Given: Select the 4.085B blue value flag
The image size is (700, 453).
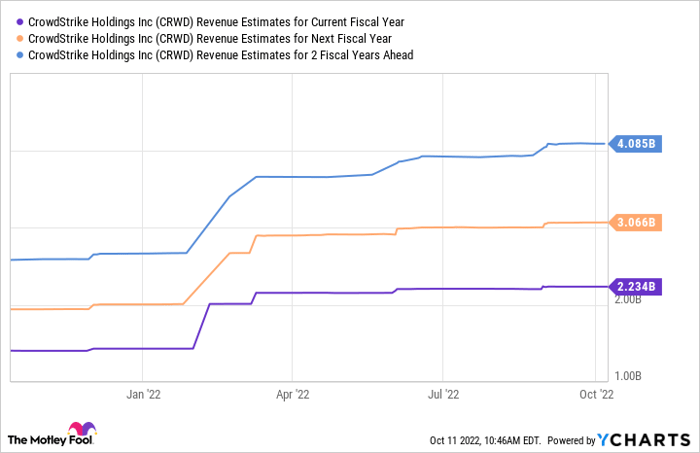Looking at the screenshot, I should point(635,143).
